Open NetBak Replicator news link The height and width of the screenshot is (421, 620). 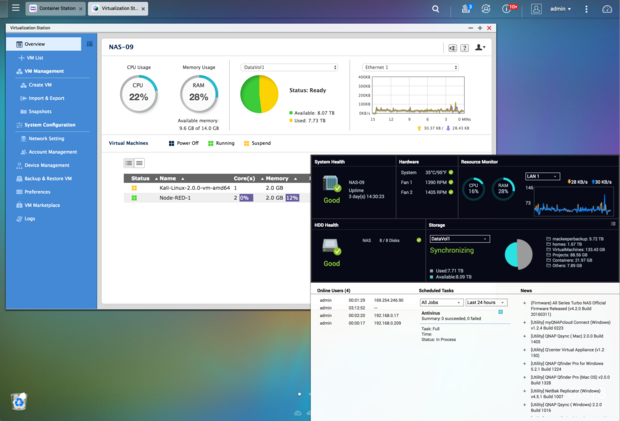pyautogui.click(x=566, y=393)
